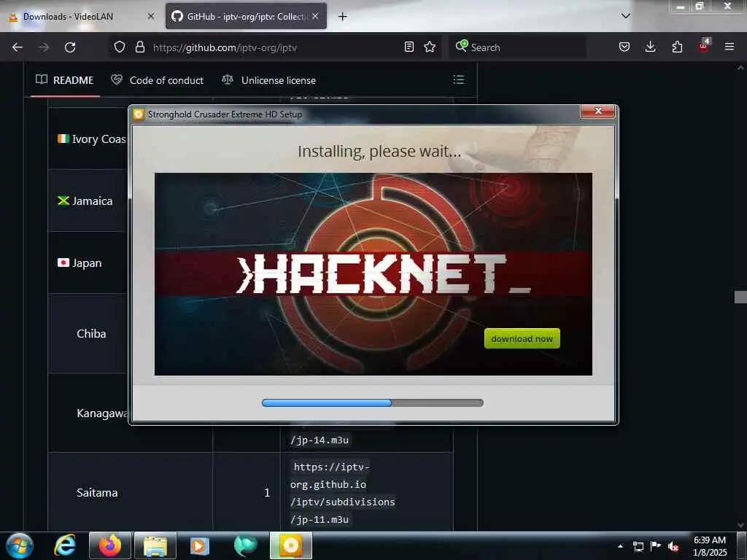Viewport: 747px width, 560px height.
Task: Open the tracking protection shield icon
Action: click(120, 47)
